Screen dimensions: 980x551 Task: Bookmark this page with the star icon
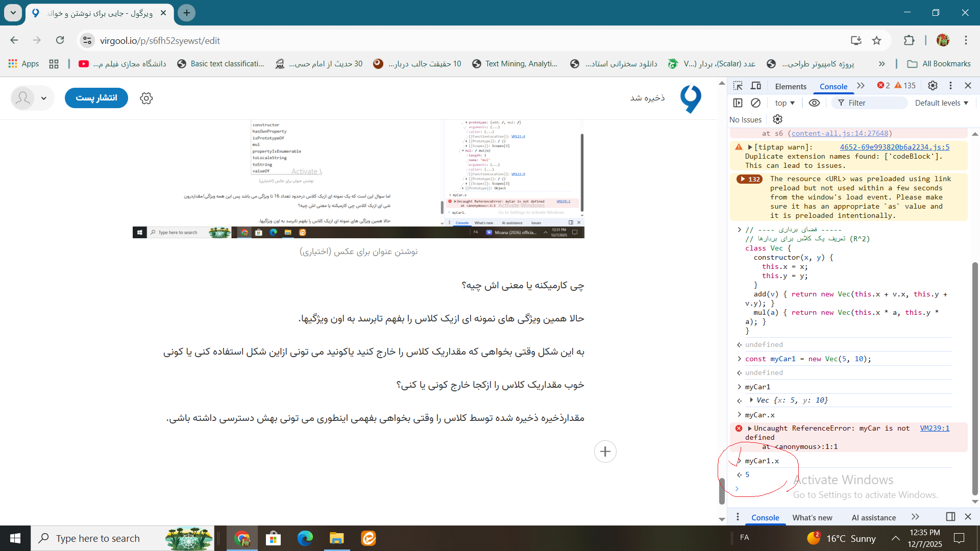pyautogui.click(x=876, y=40)
